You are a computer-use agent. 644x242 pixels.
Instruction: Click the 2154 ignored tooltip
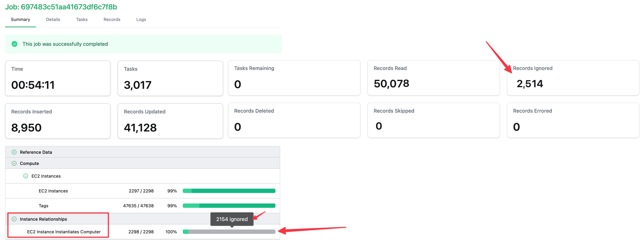coord(232,219)
